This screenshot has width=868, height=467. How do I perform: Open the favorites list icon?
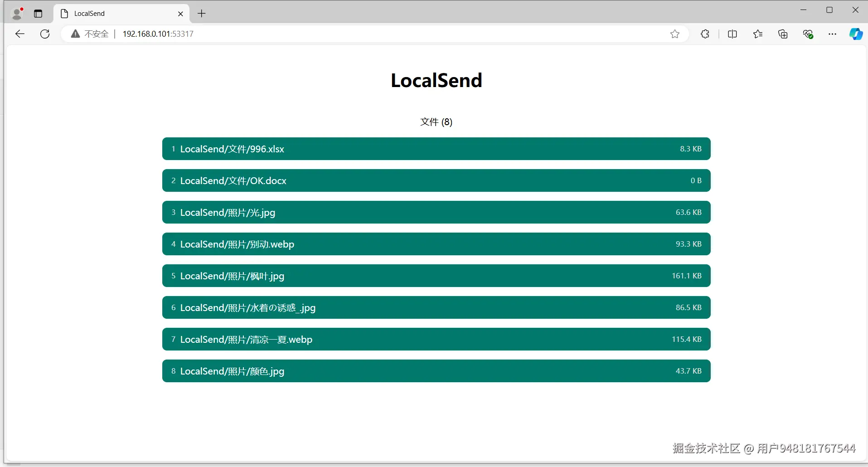(757, 34)
